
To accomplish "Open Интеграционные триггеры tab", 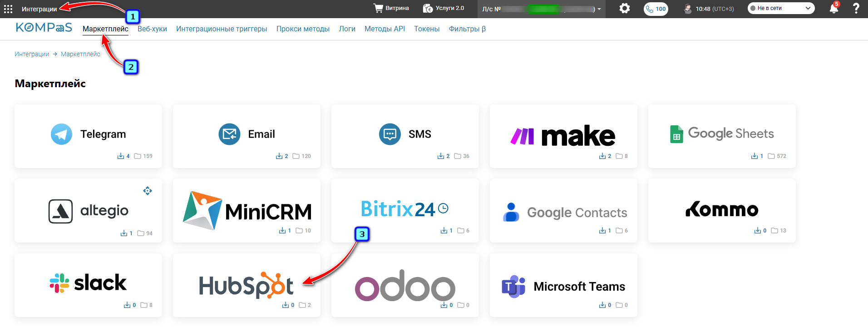I will tap(222, 29).
